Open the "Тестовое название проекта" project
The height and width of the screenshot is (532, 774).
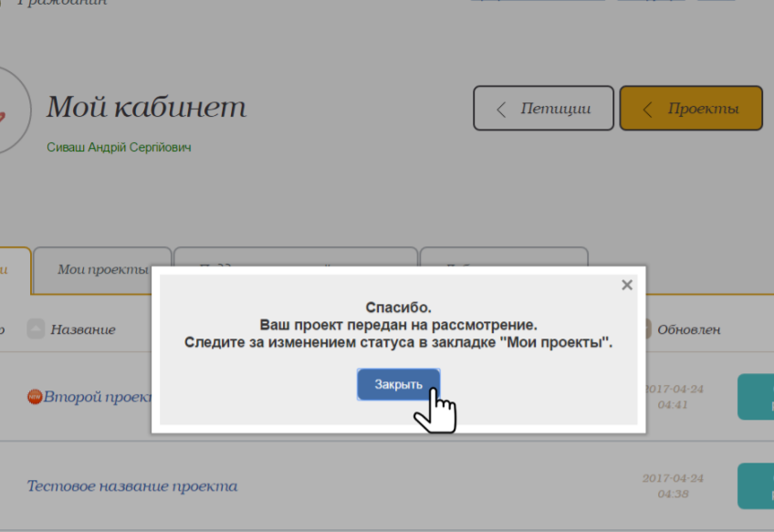click(133, 485)
